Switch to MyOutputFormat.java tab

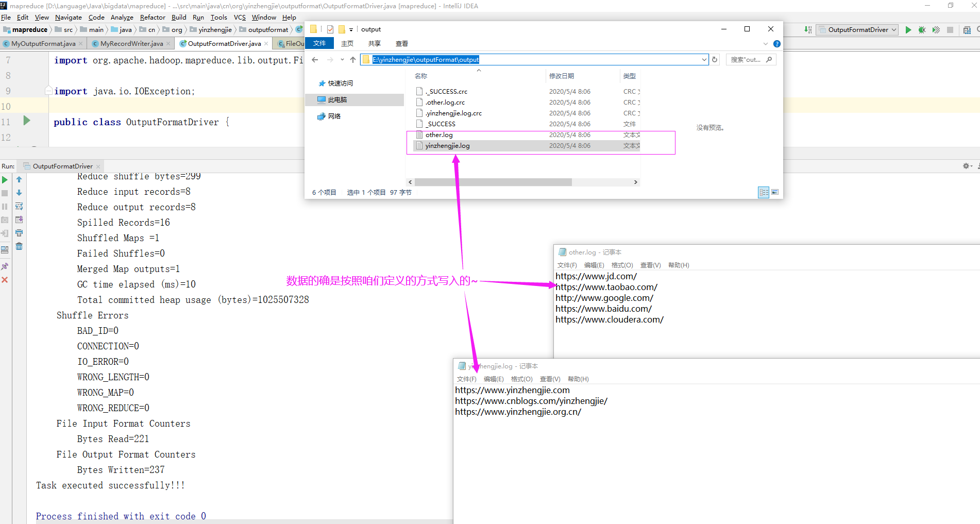pyautogui.click(x=43, y=44)
